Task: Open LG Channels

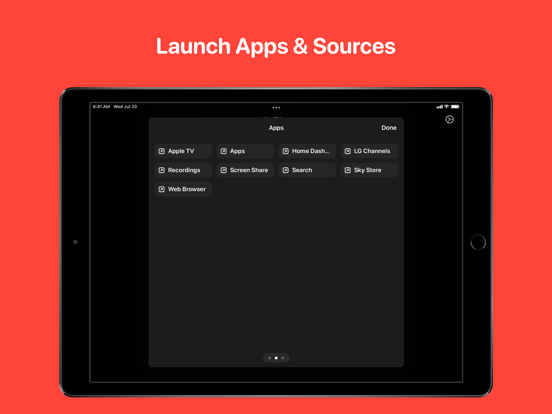Action: (369, 151)
